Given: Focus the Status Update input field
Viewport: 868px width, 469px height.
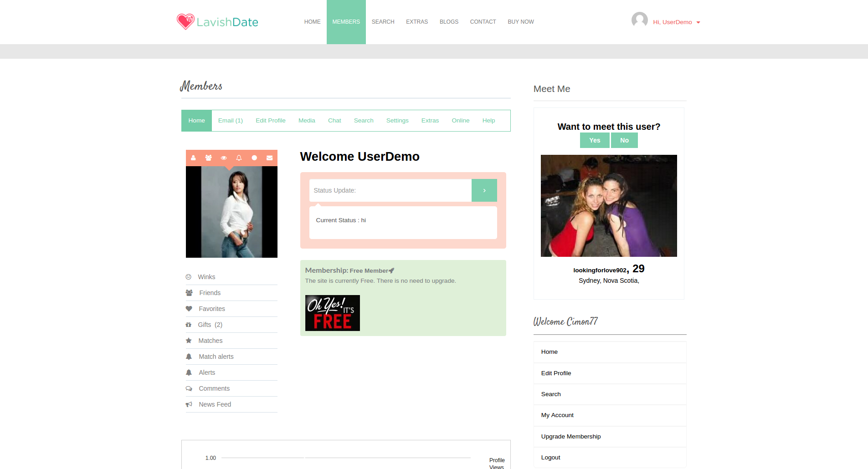Looking at the screenshot, I should click(x=390, y=190).
